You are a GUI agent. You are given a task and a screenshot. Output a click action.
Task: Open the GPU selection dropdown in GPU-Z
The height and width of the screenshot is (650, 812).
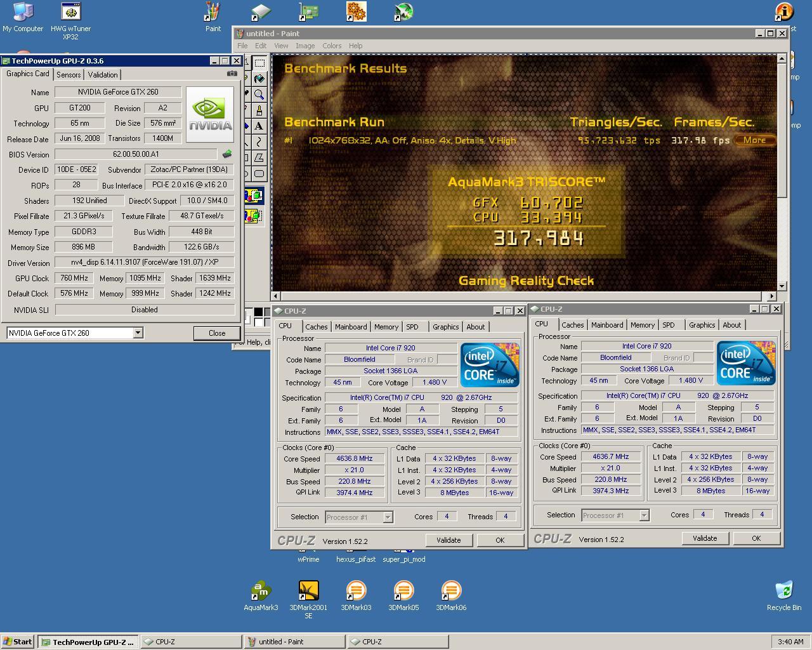point(138,333)
